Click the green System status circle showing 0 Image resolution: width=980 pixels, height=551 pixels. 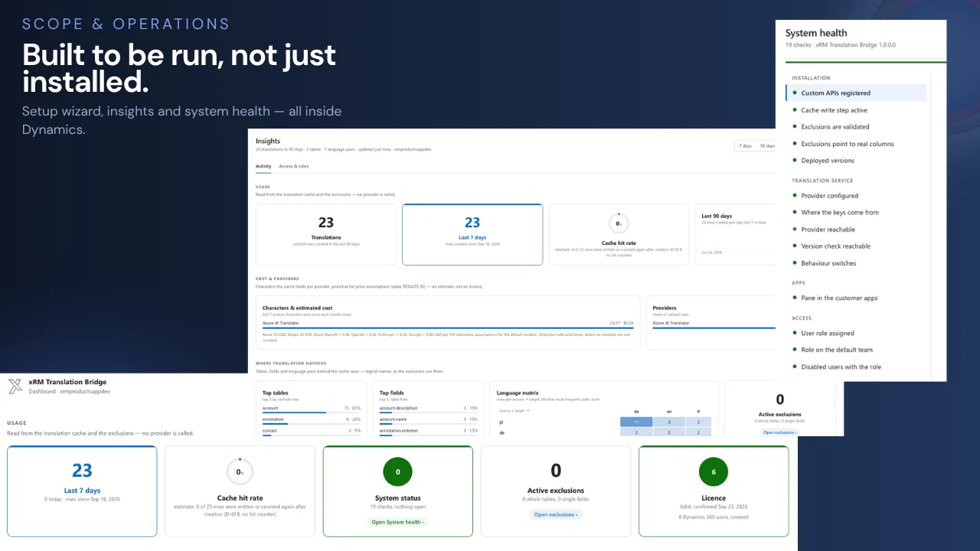397,472
